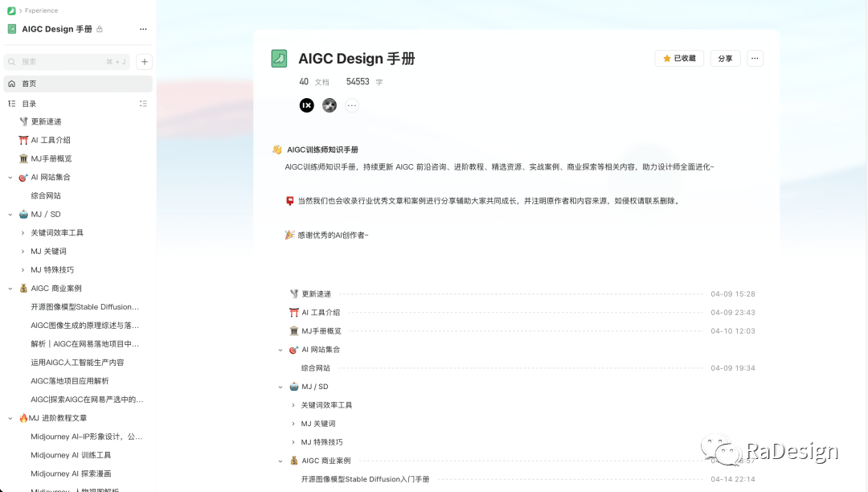Viewport: 868px width, 492px height.
Task: Click the search magnifier icon in sidebar
Action: tap(11, 61)
